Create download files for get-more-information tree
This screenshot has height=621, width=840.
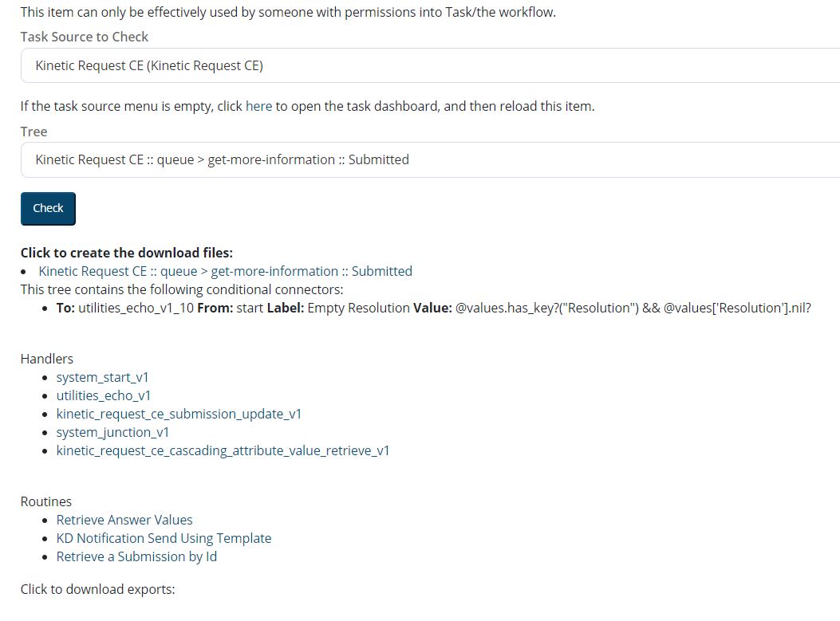pyautogui.click(x=225, y=271)
